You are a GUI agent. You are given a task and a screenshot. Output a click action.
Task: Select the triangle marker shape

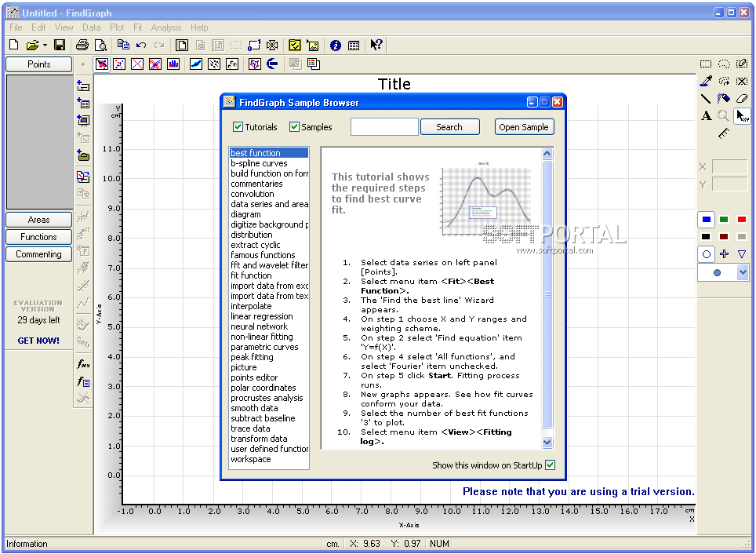[742, 254]
